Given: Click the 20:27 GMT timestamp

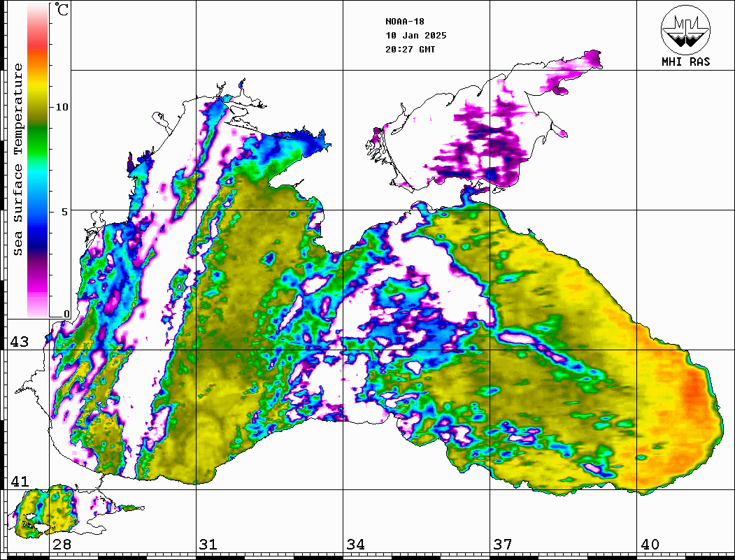Looking at the screenshot, I should pos(410,50).
